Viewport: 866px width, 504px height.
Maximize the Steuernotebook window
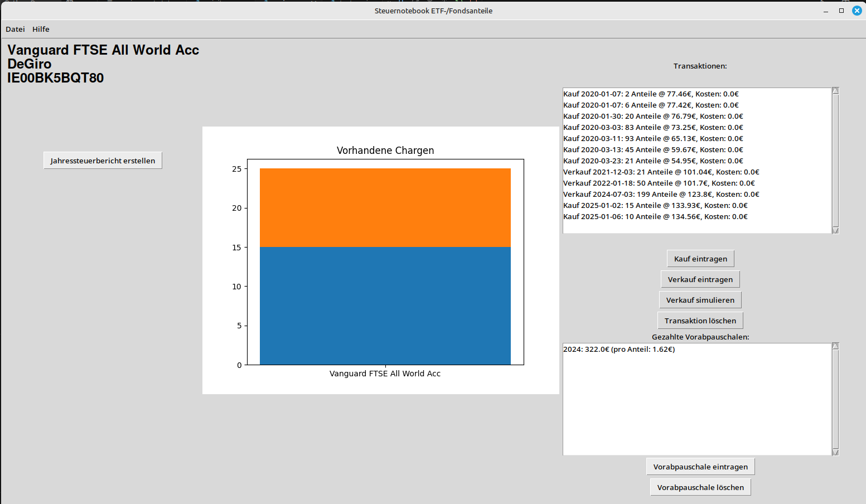point(841,11)
